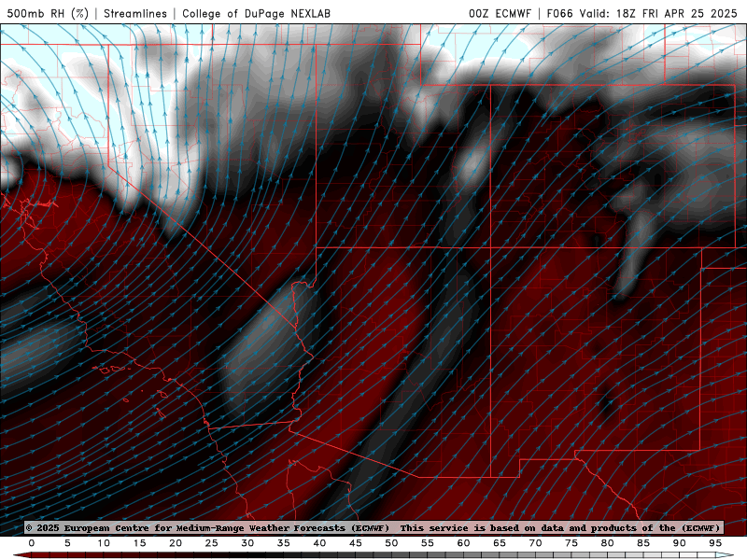Click the "35" colorbar scale label
The image size is (747, 560).
click(x=284, y=543)
